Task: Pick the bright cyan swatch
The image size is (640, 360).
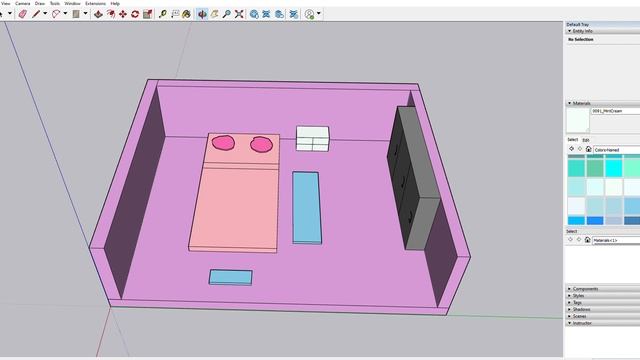Action: point(613,168)
